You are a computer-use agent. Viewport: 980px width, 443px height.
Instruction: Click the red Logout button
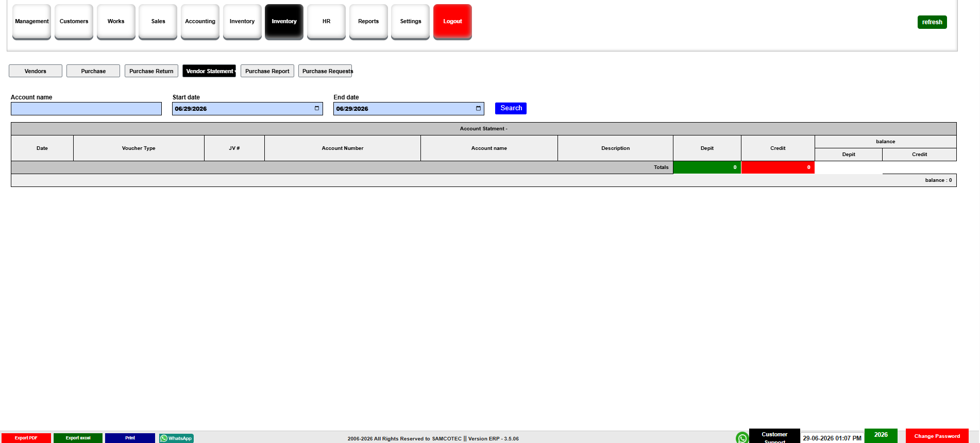(x=452, y=21)
